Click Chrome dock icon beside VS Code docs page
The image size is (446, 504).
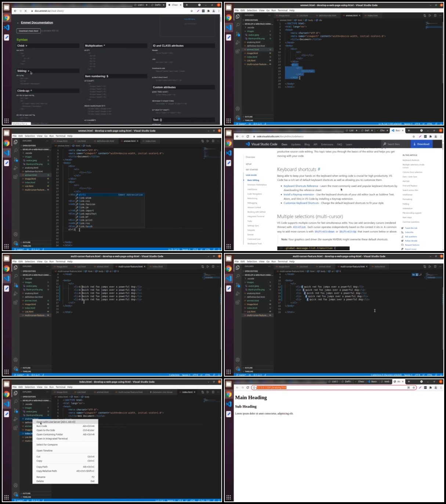[229, 143]
